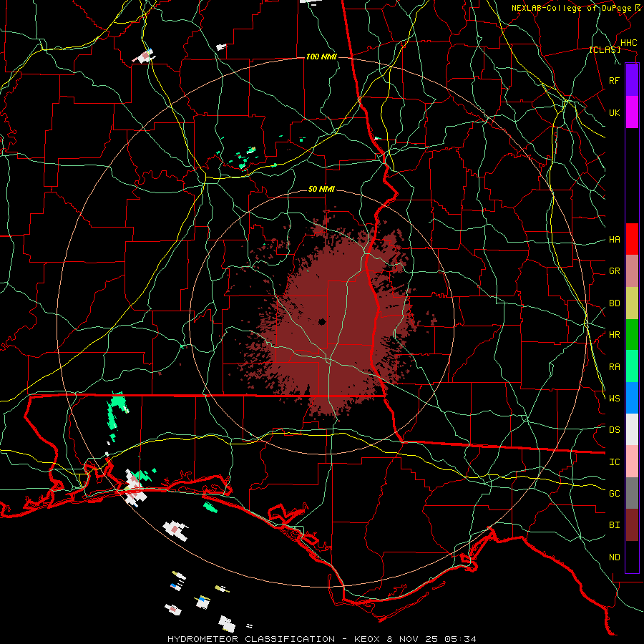Screen dimensions: 644x644
Task: Click the WS legend label
Action: [x=615, y=399]
